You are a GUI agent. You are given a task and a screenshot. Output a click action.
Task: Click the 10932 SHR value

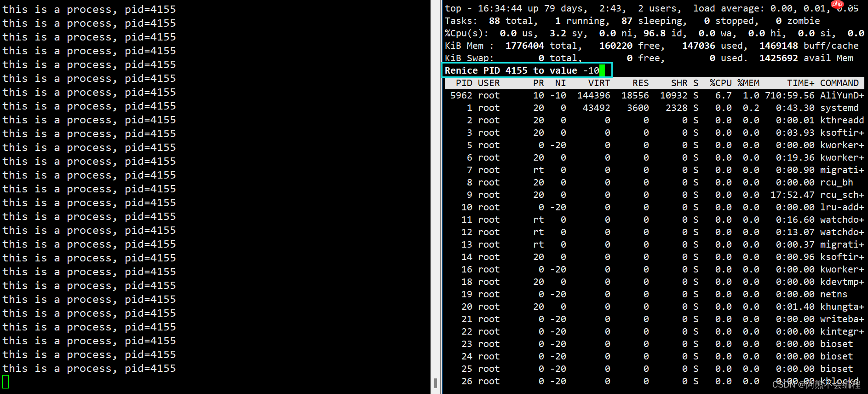pos(674,95)
